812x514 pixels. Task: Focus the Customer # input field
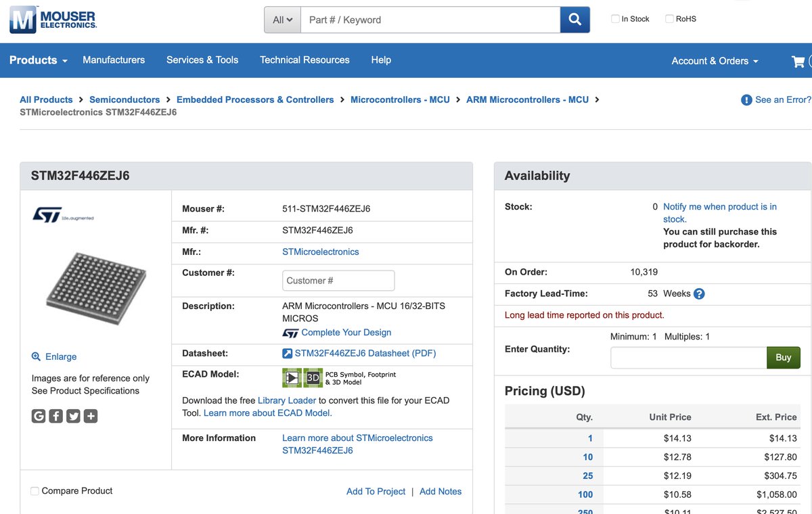point(338,281)
